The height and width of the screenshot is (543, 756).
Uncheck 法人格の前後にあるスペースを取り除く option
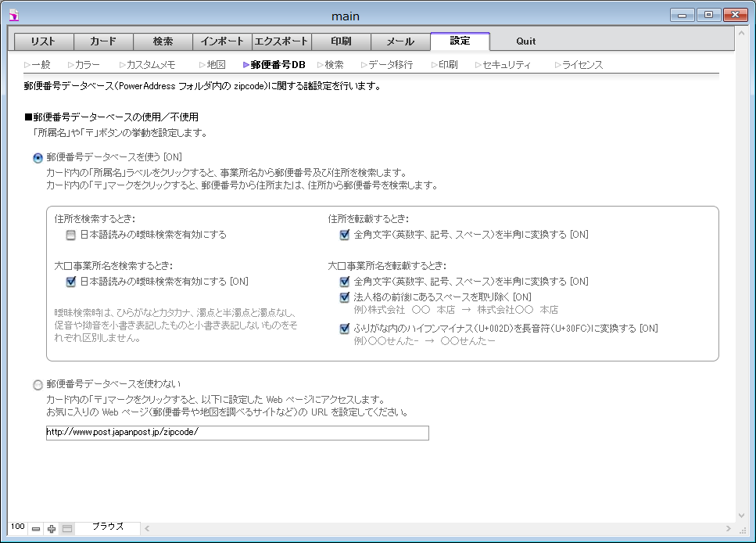click(345, 297)
